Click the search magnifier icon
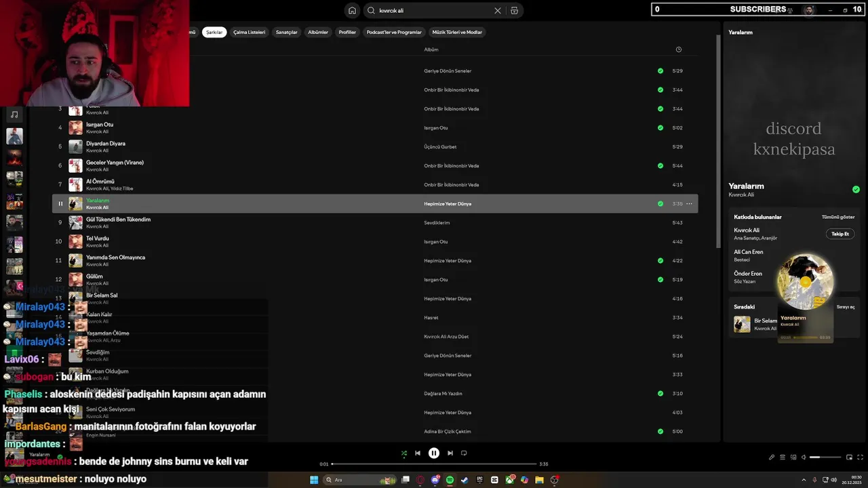 tap(371, 10)
